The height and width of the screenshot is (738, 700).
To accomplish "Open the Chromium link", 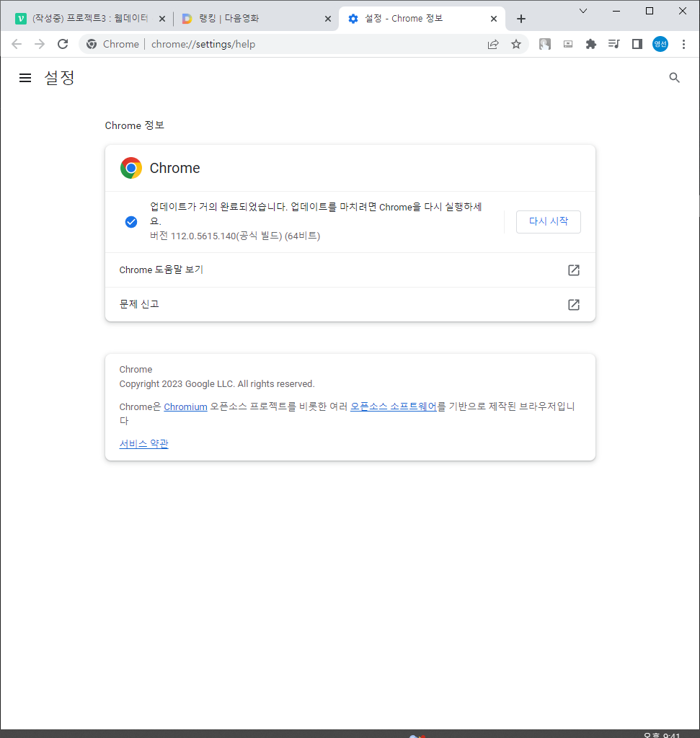I will tap(185, 406).
